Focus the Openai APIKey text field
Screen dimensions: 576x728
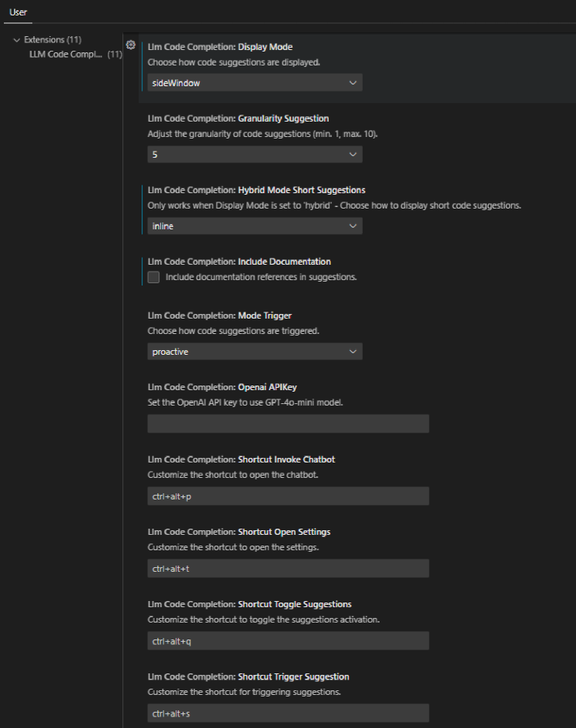[x=288, y=424]
